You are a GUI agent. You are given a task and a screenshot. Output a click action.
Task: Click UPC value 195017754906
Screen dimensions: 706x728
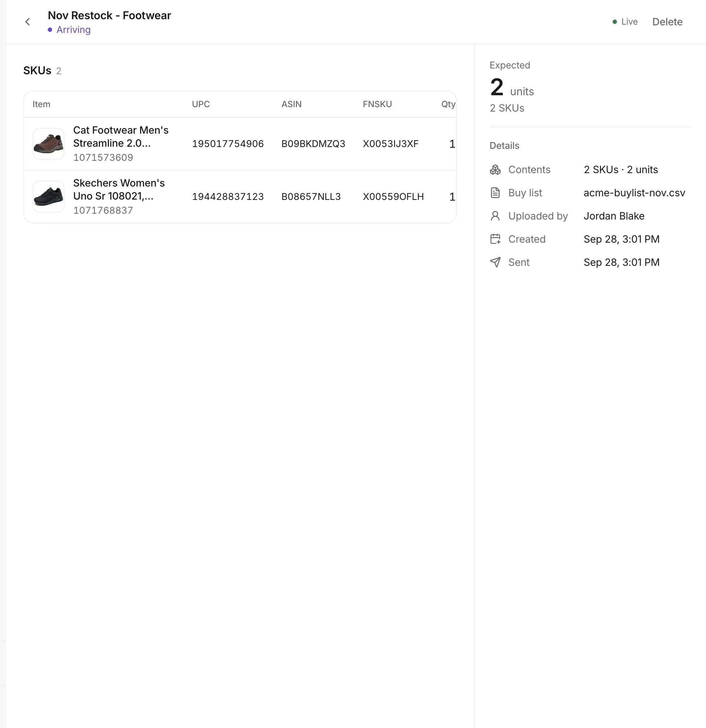tap(228, 144)
